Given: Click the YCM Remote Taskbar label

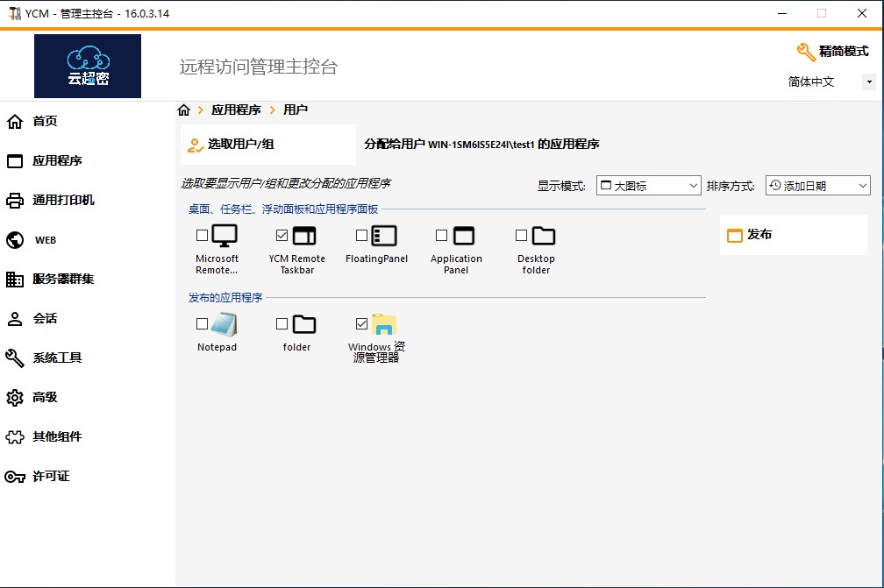Looking at the screenshot, I should pos(297,264).
